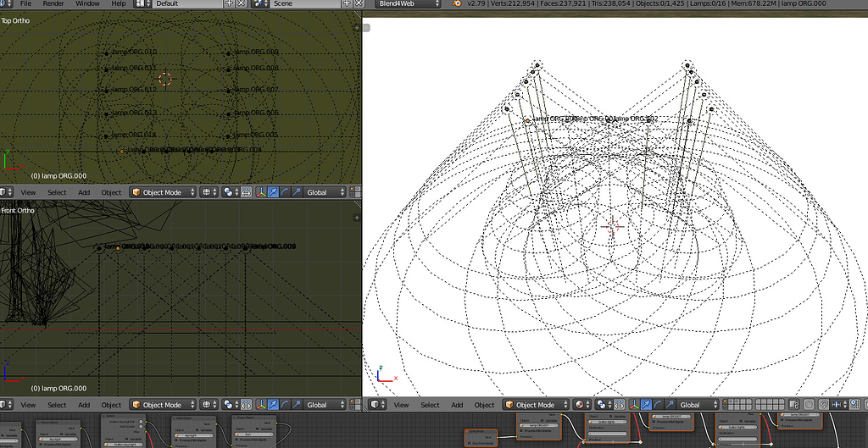The image size is (868, 448).
Task: Open Global orientation dropdown in Front Ortho header
Action: click(325, 405)
